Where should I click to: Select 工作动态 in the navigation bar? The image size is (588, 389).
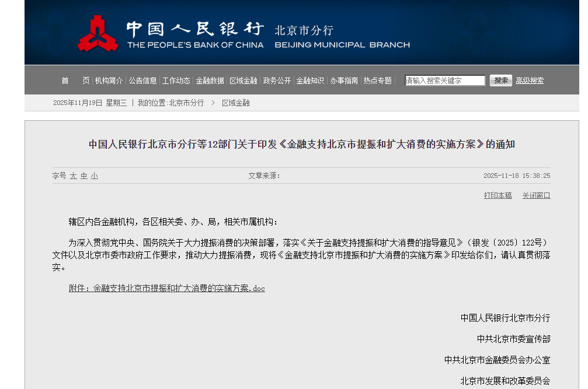coord(176,80)
